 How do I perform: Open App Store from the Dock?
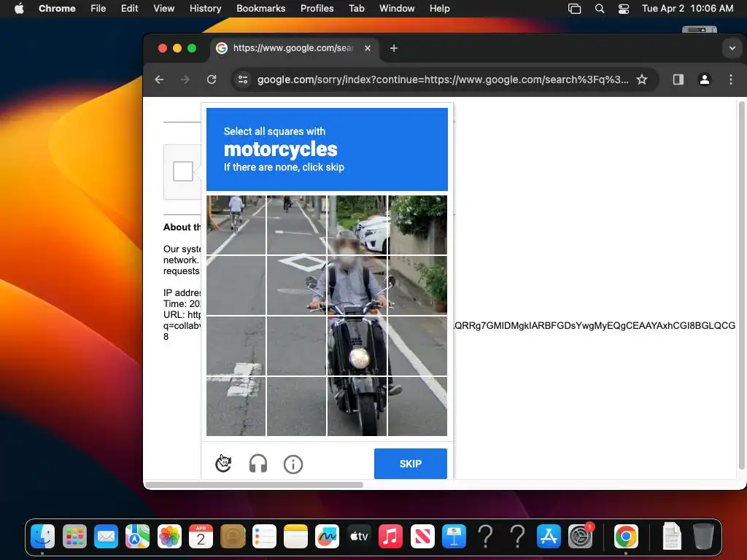[x=549, y=537]
